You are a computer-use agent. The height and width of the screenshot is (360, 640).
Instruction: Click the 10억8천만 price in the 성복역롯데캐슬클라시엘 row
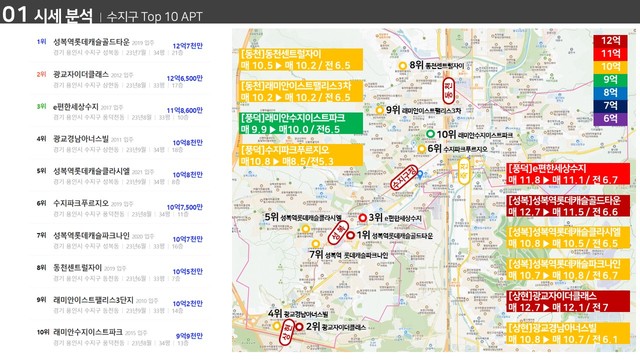187,175
